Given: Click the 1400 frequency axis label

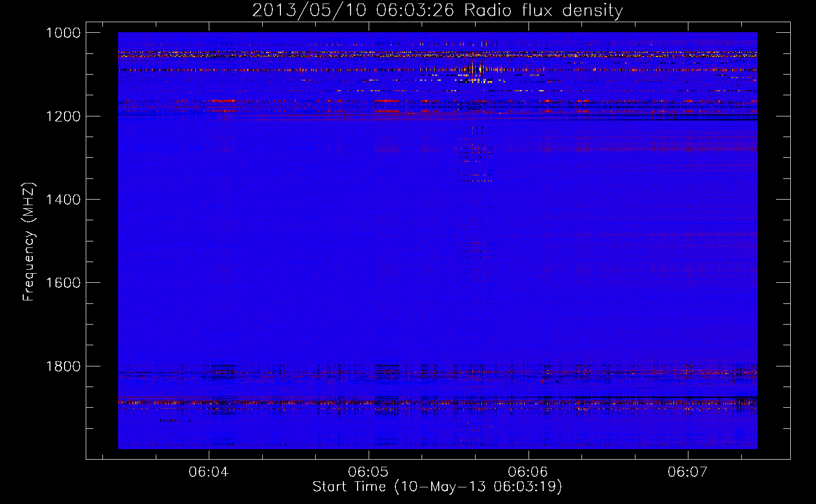Looking at the screenshot, I should coord(63,200).
